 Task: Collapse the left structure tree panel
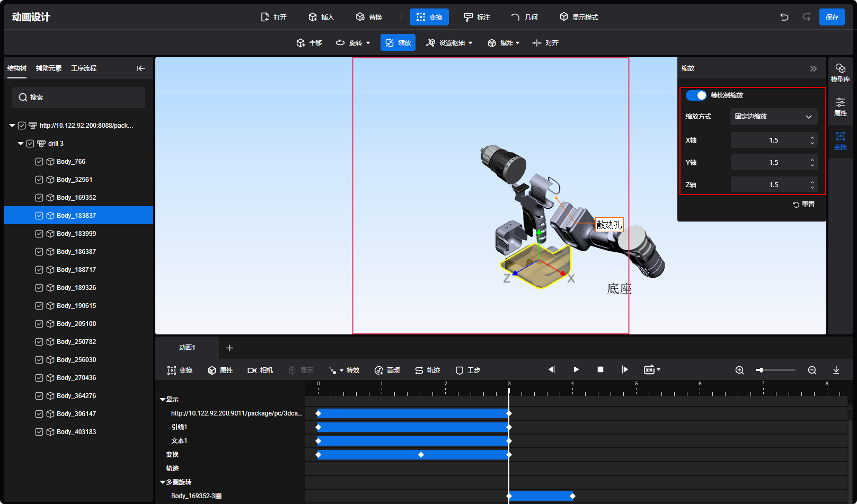coord(140,68)
